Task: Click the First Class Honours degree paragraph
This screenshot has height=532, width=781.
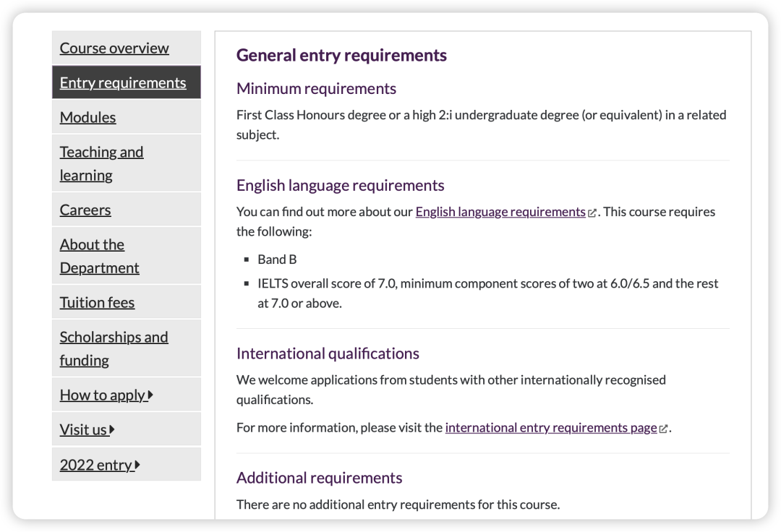Action: tap(481, 125)
